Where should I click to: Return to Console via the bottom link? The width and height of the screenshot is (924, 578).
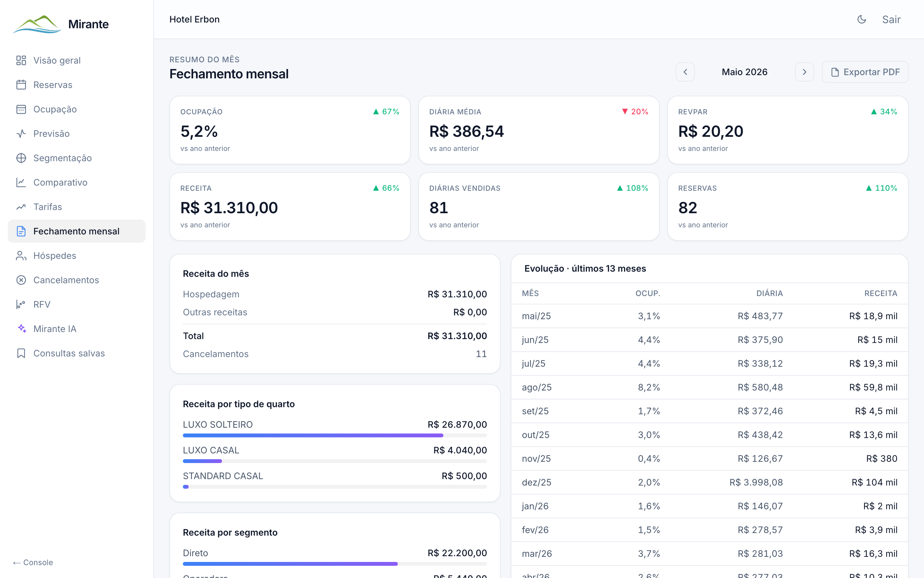point(33,562)
